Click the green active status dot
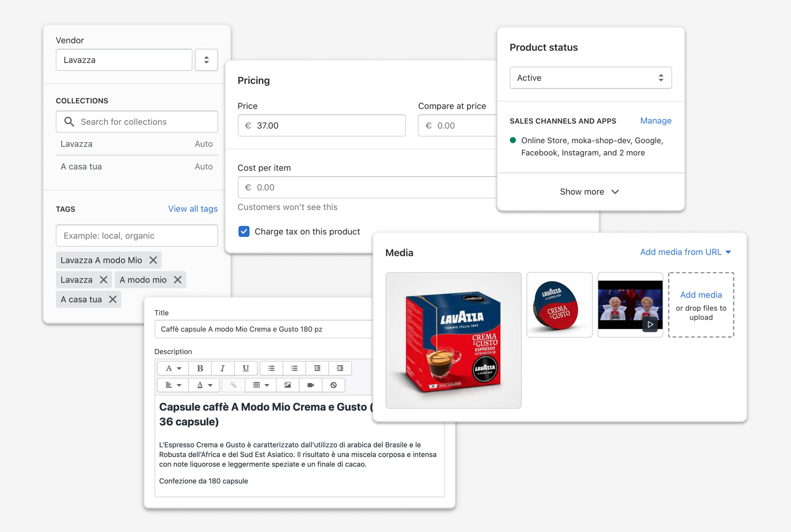 (x=513, y=140)
